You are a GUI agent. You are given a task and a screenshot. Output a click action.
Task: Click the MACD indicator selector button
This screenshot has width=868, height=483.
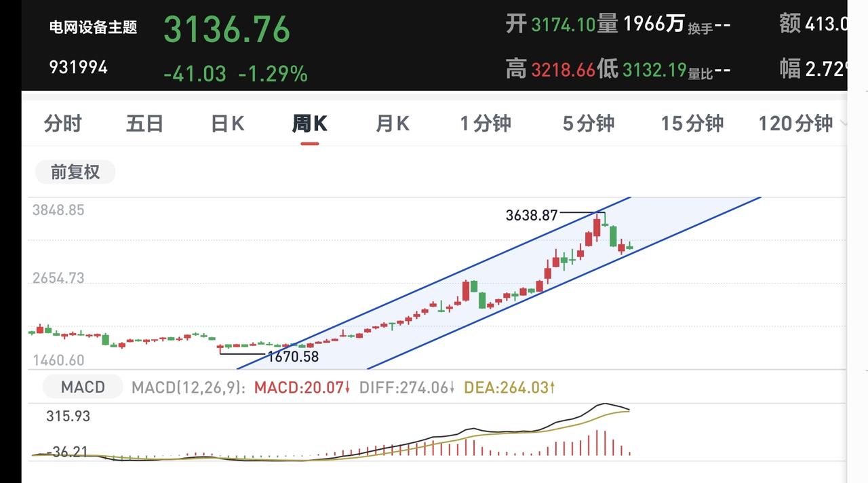pyautogui.click(x=83, y=387)
